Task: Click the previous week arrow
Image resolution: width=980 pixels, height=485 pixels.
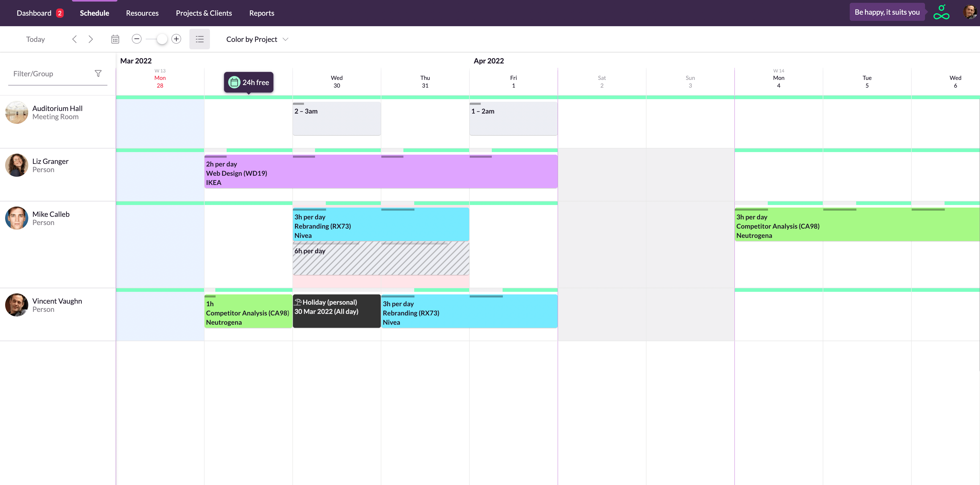Action: click(75, 39)
